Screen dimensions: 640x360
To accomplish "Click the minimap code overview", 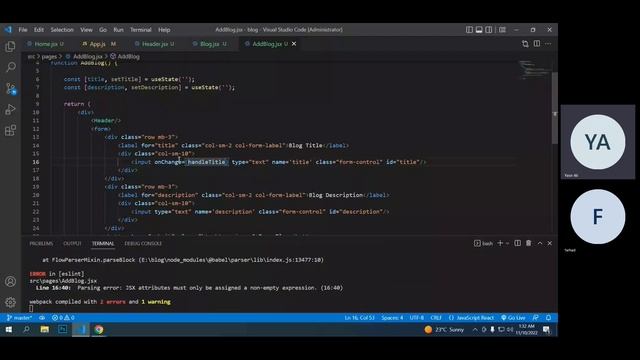I will pos(534,70).
